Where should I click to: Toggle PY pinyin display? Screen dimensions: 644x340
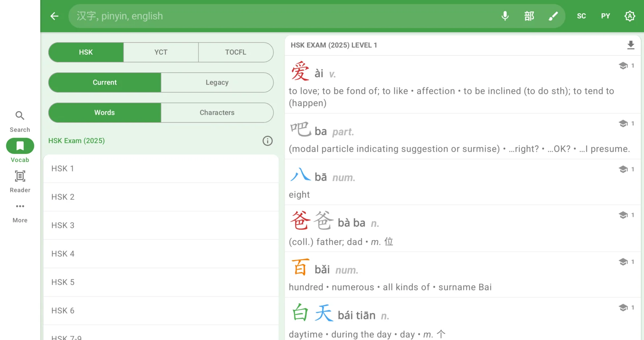click(605, 16)
